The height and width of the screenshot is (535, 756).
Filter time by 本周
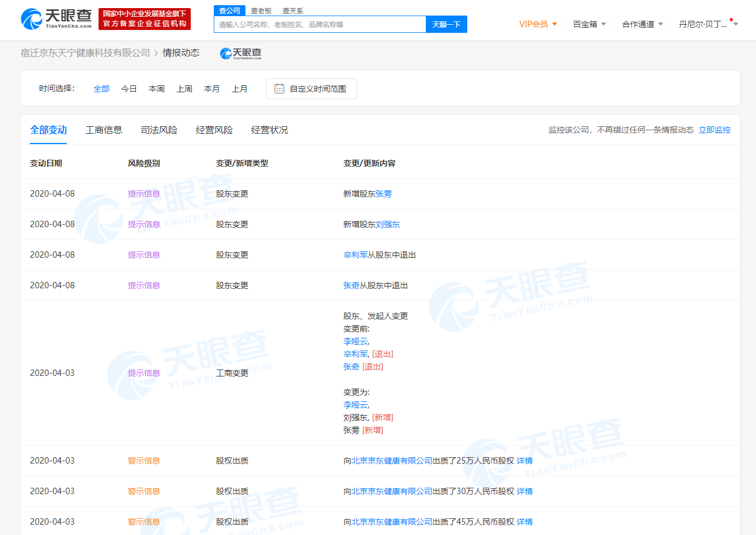[157, 89]
